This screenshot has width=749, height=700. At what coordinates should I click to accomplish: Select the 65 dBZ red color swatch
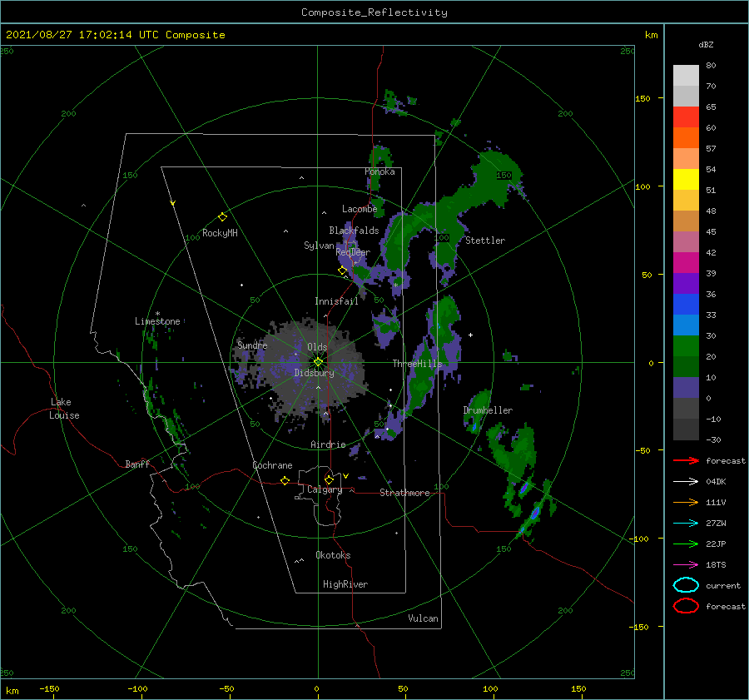point(686,117)
